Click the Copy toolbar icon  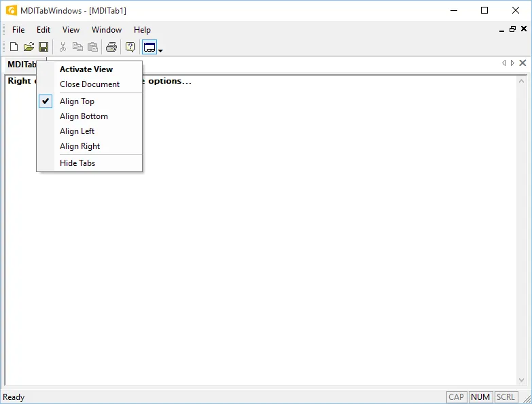click(x=77, y=47)
